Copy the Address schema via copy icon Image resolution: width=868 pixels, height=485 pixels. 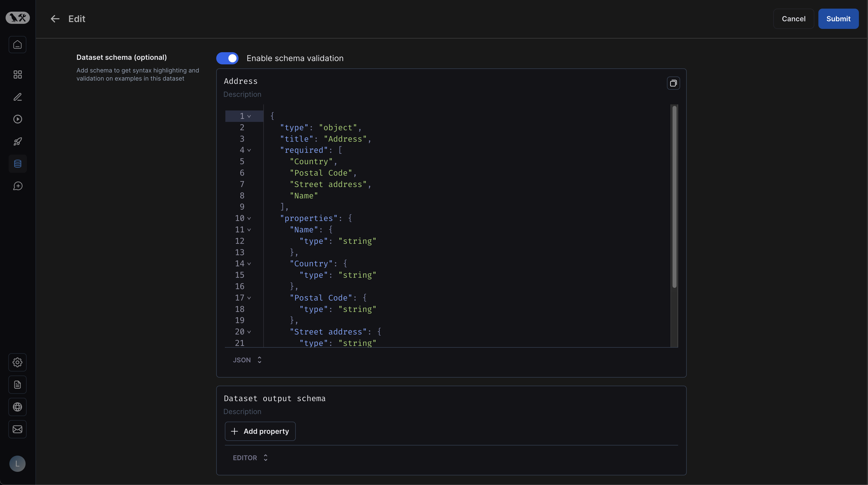[673, 83]
